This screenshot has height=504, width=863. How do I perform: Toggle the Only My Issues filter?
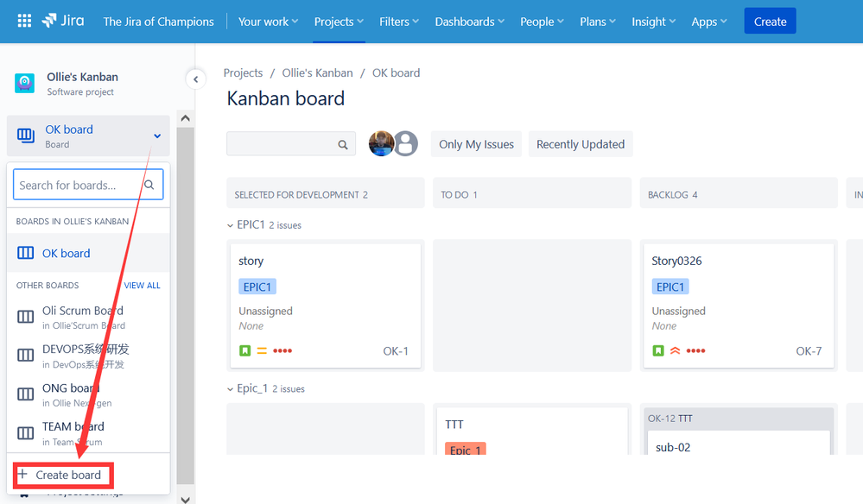point(476,144)
